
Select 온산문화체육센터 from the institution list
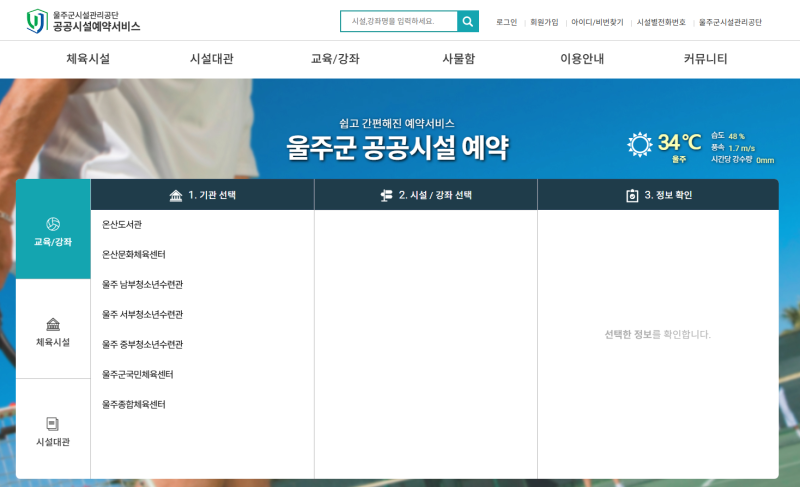[x=134, y=254]
